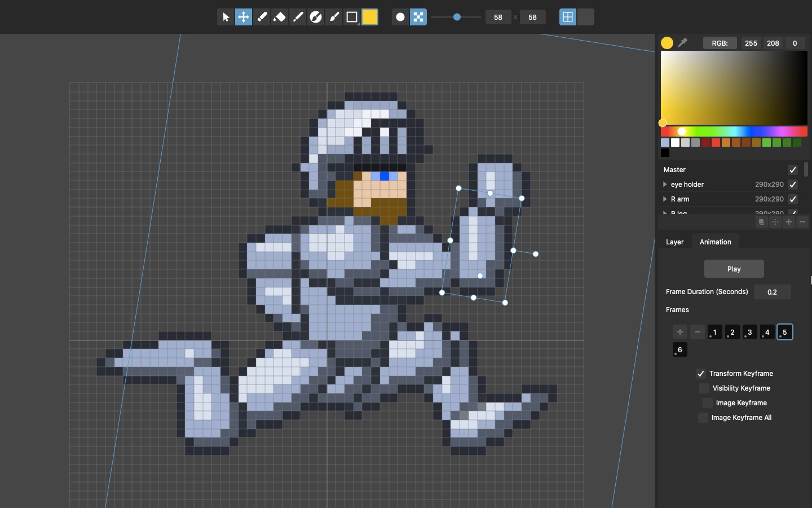Select the Paint Bucket fill tool

(280, 17)
